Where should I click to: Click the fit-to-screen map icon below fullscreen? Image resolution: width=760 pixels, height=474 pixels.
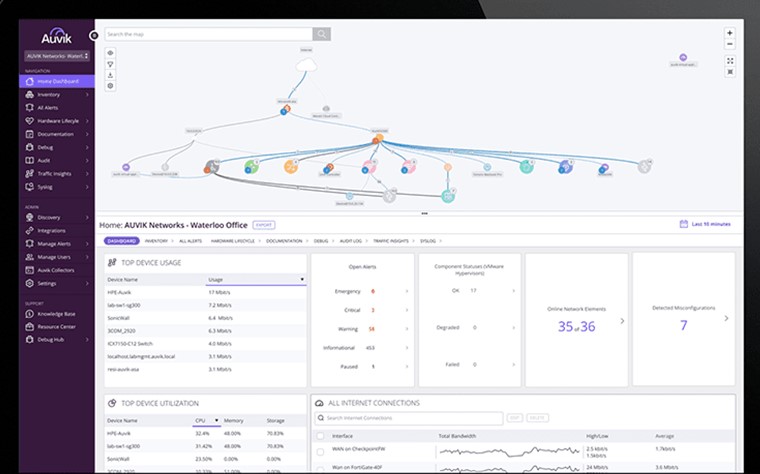click(x=730, y=72)
